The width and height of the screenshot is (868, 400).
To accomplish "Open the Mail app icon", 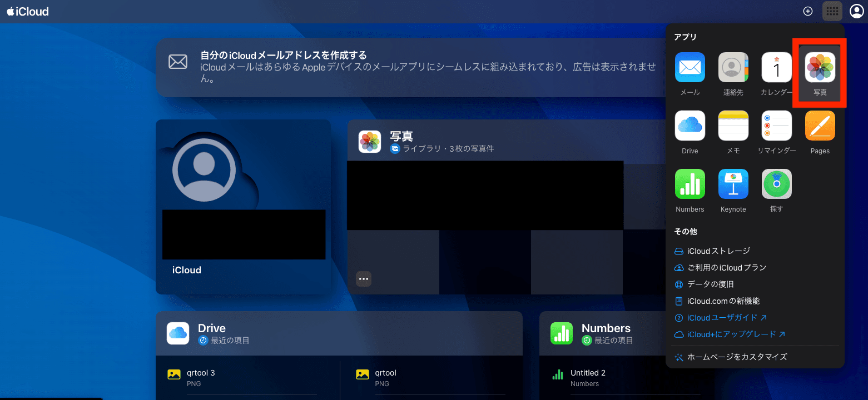I will 690,67.
